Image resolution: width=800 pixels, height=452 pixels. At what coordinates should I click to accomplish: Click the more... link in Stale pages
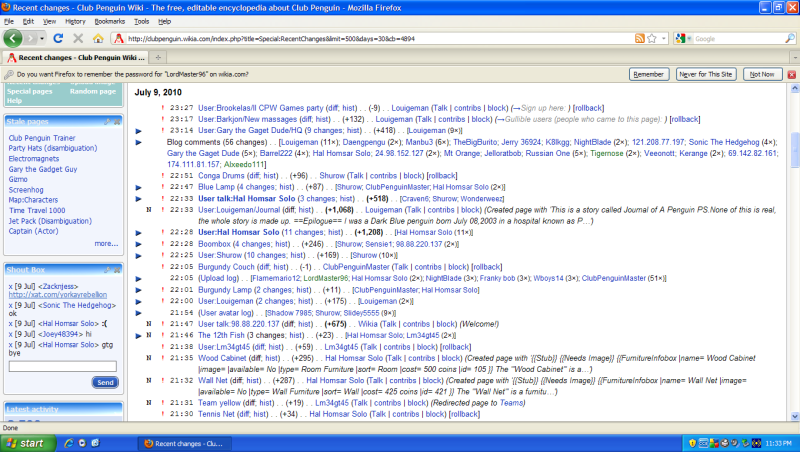click(x=106, y=243)
